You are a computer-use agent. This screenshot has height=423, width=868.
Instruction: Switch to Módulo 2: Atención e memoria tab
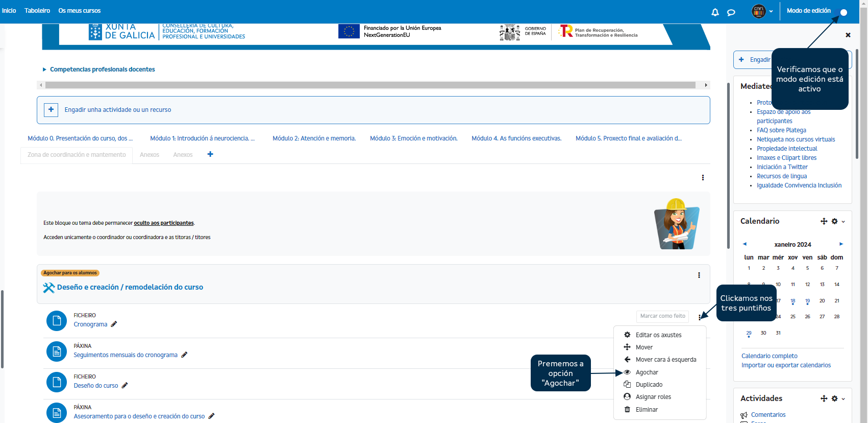point(314,138)
